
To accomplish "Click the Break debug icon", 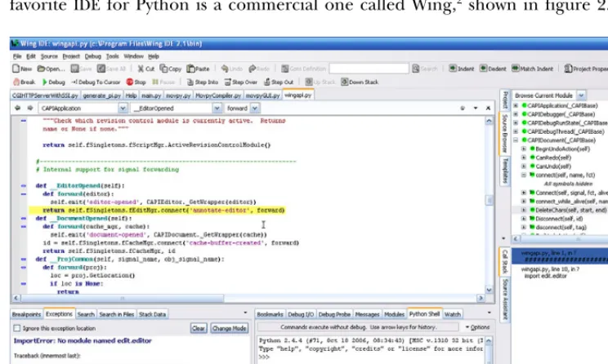I will point(16,82).
